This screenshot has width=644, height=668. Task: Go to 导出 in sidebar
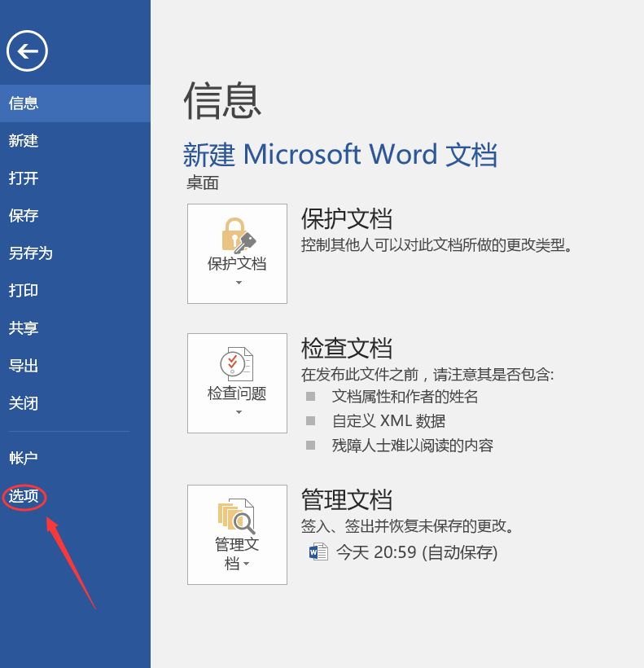pos(75,366)
